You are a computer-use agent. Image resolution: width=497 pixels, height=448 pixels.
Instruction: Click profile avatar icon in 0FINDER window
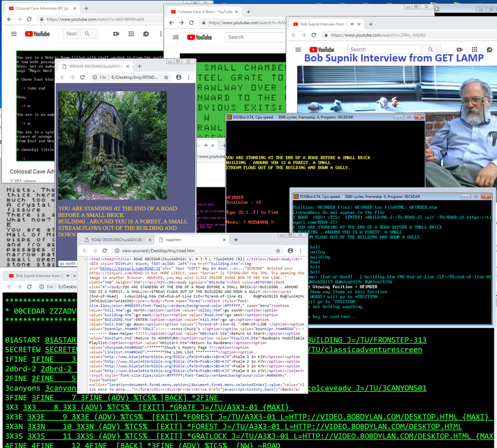(x=178, y=78)
